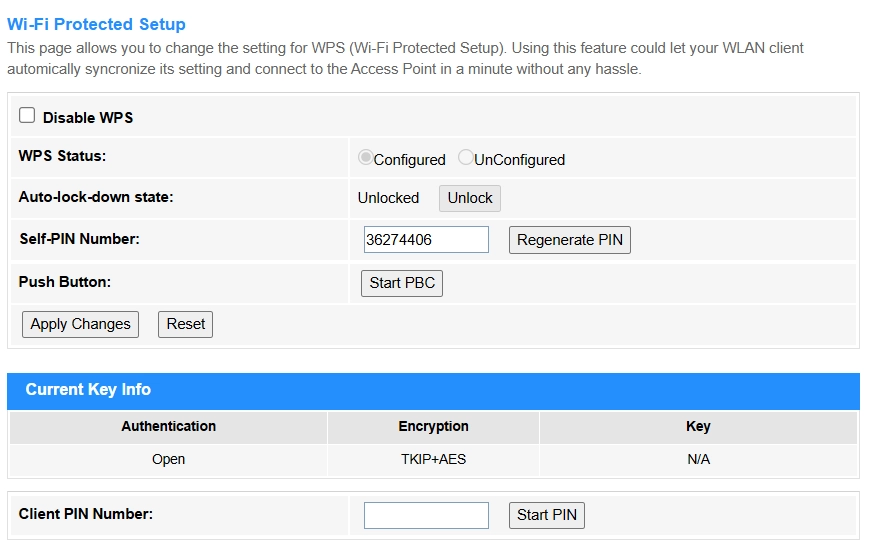Viewport: 869px width, 546px height.
Task: Focus the Client PIN Number input box
Action: [x=426, y=515]
